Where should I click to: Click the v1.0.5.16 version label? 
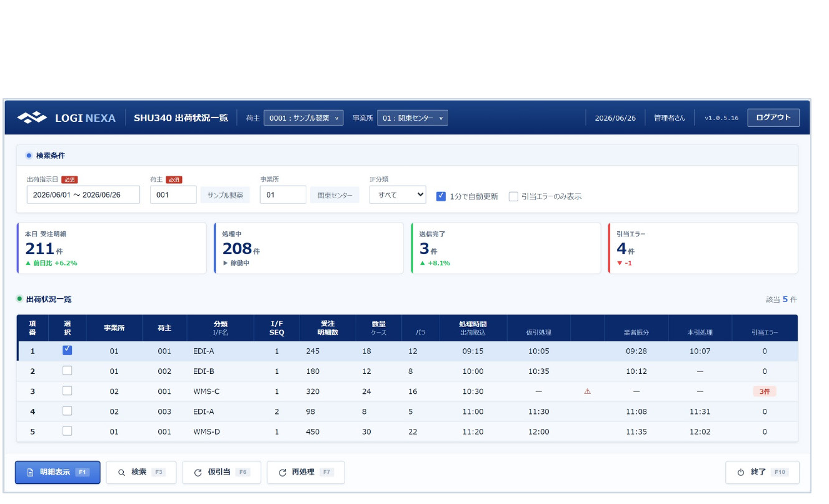tap(721, 118)
